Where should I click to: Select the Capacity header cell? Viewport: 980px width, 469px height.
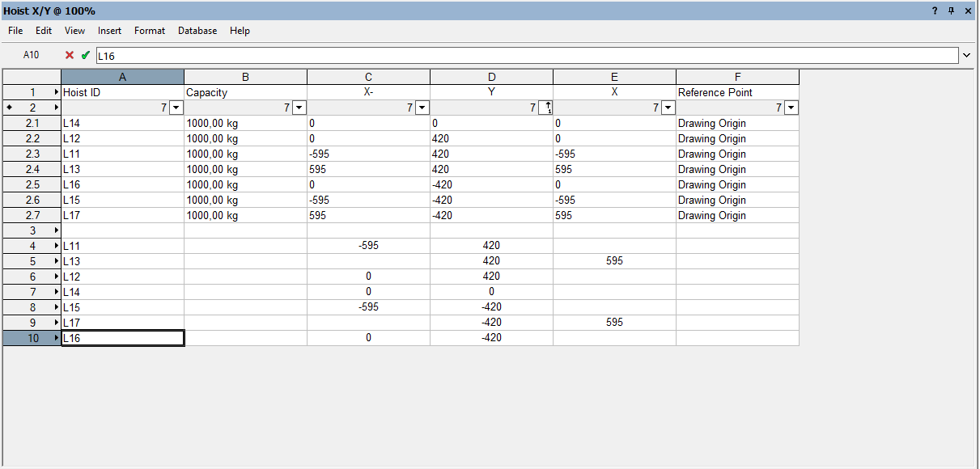click(245, 92)
